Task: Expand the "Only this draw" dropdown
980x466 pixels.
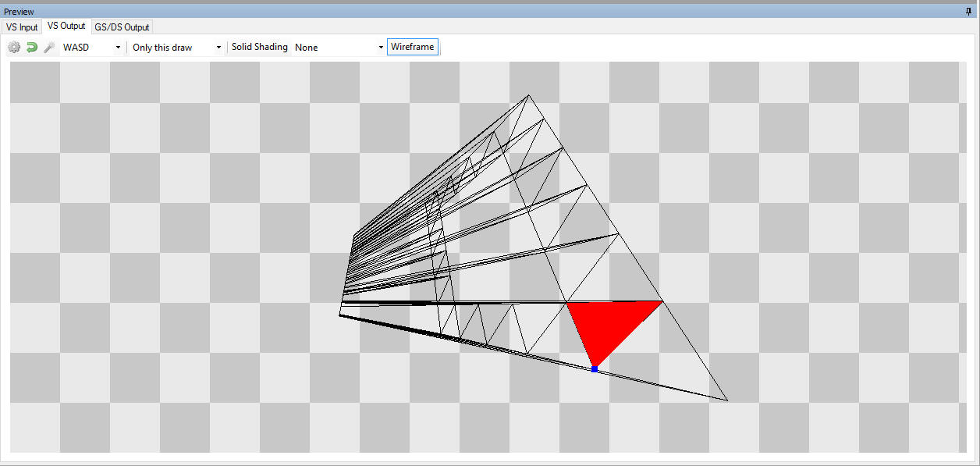Action: [x=177, y=48]
